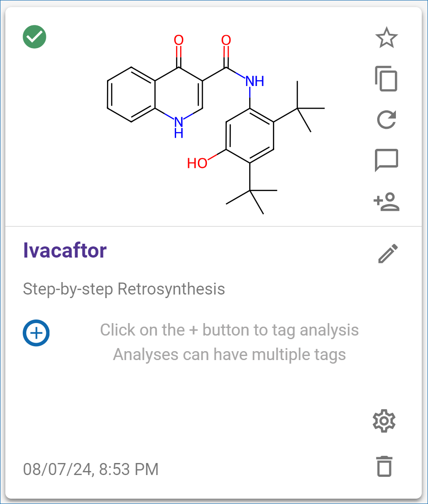Click the green checkmark status indicator

34,37
